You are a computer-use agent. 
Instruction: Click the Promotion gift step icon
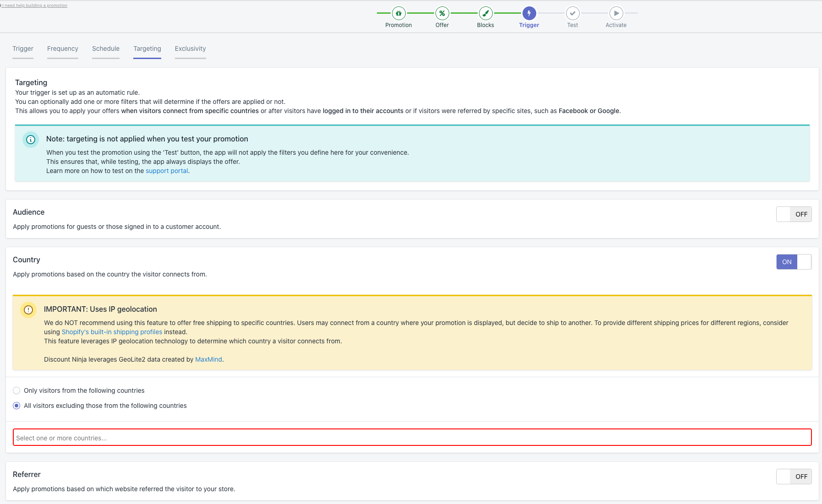click(398, 13)
